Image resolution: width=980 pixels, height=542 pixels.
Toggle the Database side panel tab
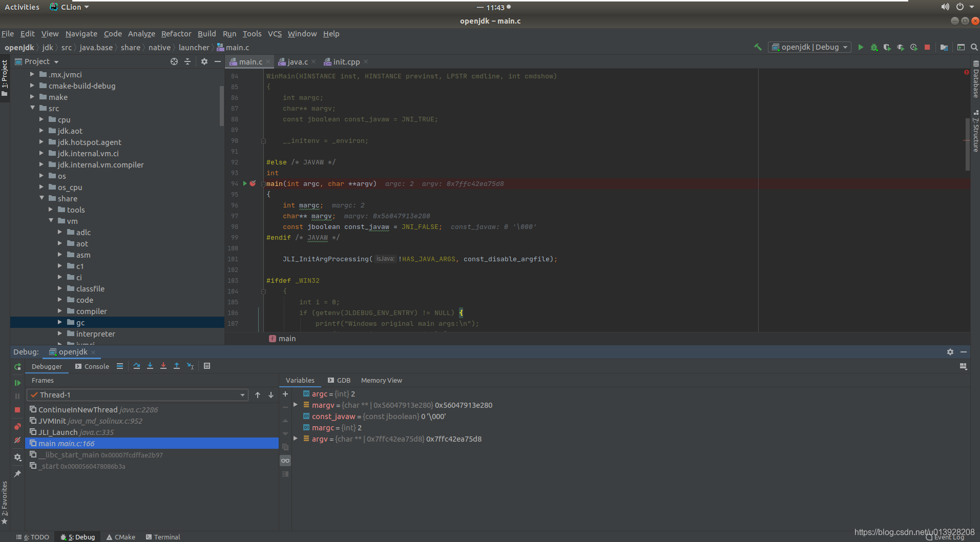[x=975, y=80]
